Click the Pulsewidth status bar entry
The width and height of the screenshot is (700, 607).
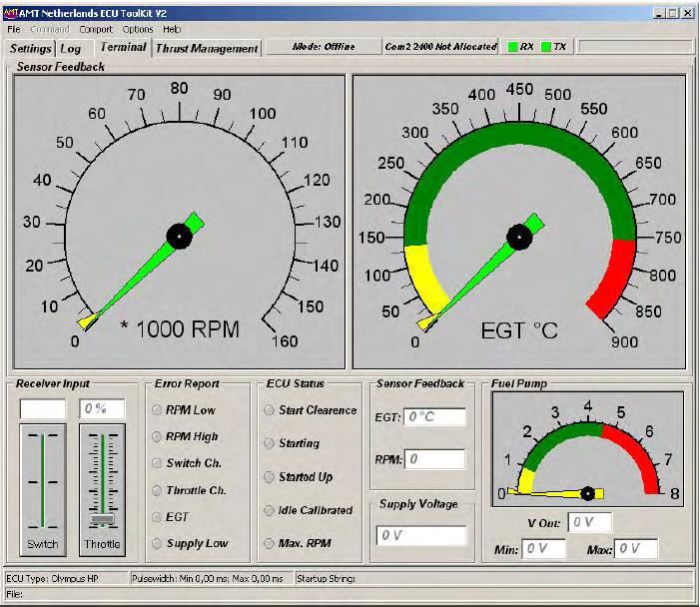point(208,579)
